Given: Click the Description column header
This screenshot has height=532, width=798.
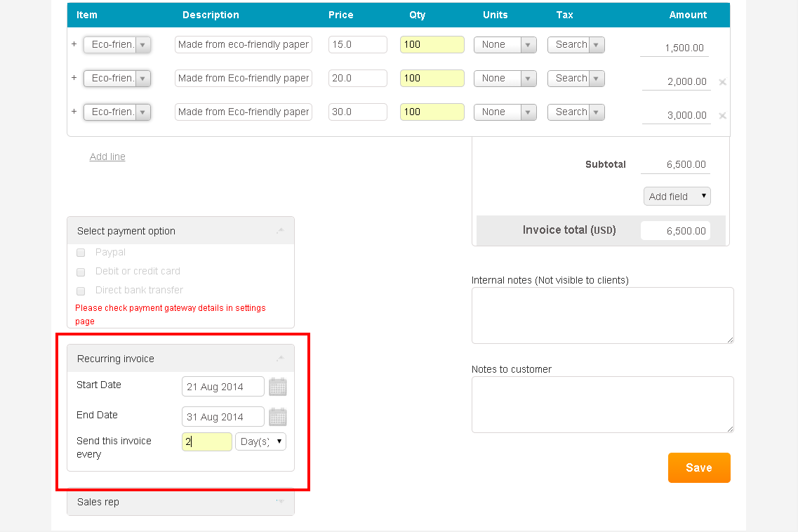Looking at the screenshot, I should [x=211, y=15].
